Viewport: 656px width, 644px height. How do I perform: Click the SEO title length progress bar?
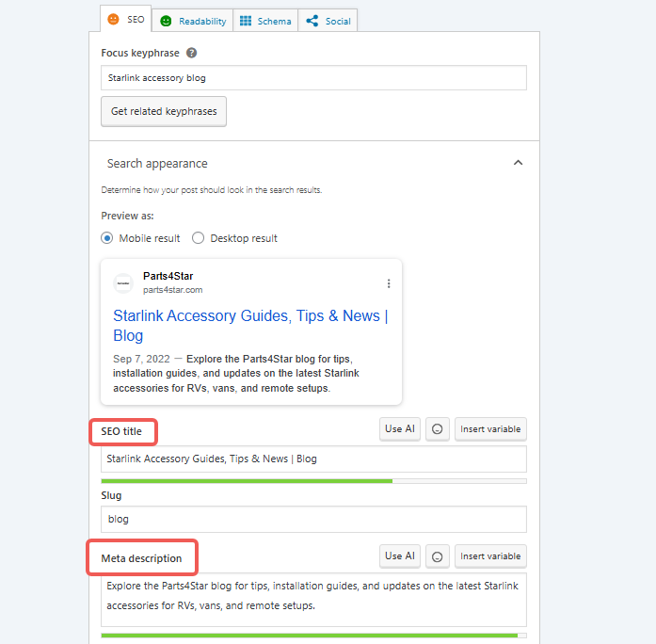[313, 481]
